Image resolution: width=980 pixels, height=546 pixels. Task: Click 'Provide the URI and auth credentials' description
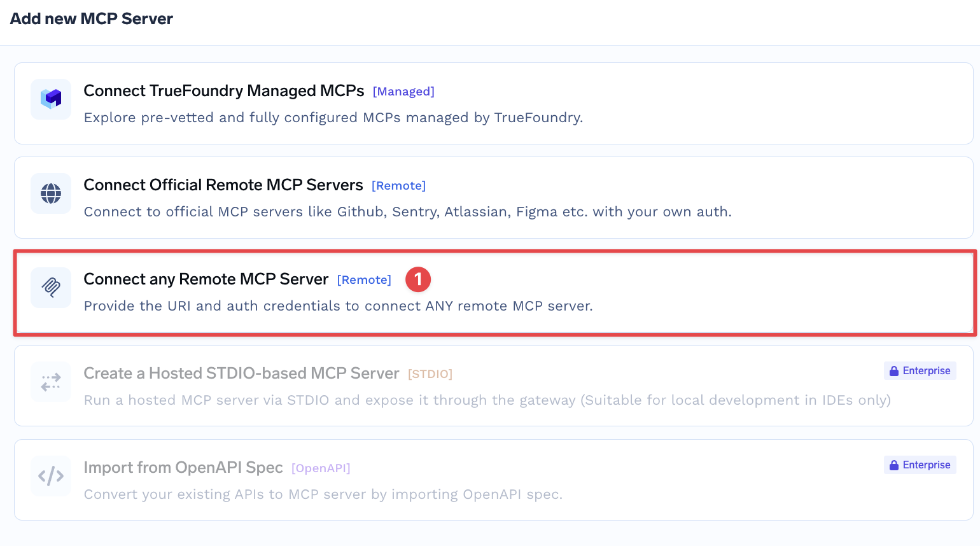[x=339, y=306]
